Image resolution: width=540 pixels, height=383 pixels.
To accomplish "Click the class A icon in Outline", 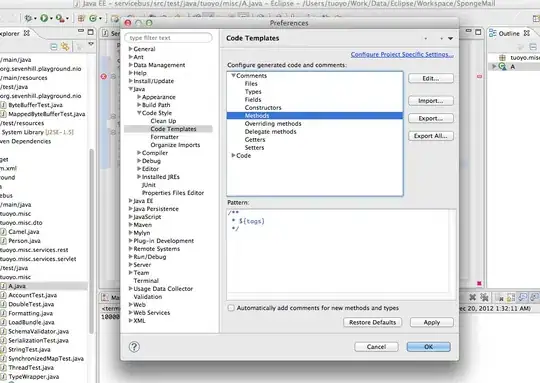I will pyautogui.click(x=502, y=66).
